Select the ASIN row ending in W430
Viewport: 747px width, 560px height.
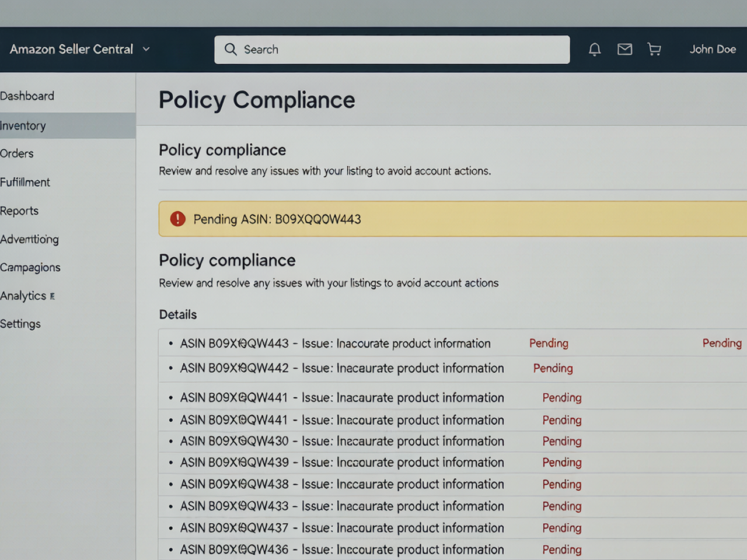click(x=452, y=441)
